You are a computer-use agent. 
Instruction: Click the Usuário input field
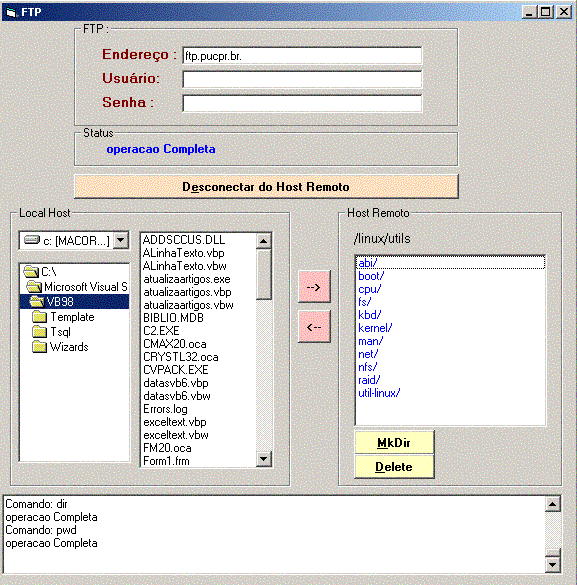click(x=302, y=79)
